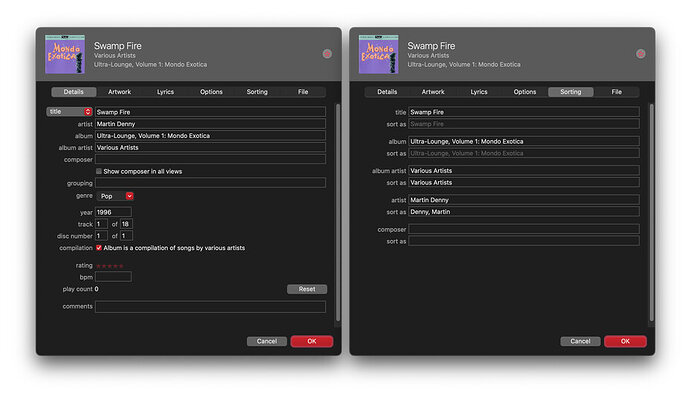The height and width of the screenshot is (400, 690).
Task: Click the disc number field
Action: (x=101, y=236)
